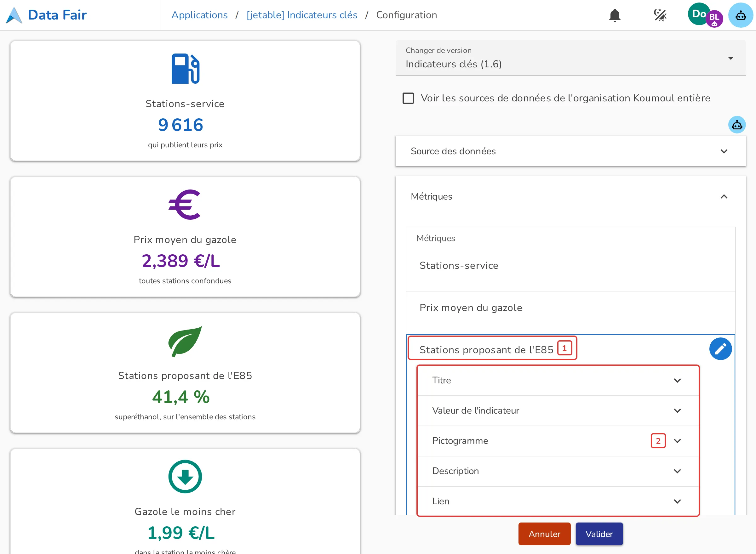Collapse the Métriques section
Image resolution: width=756 pixels, height=554 pixels.
pyautogui.click(x=570, y=196)
